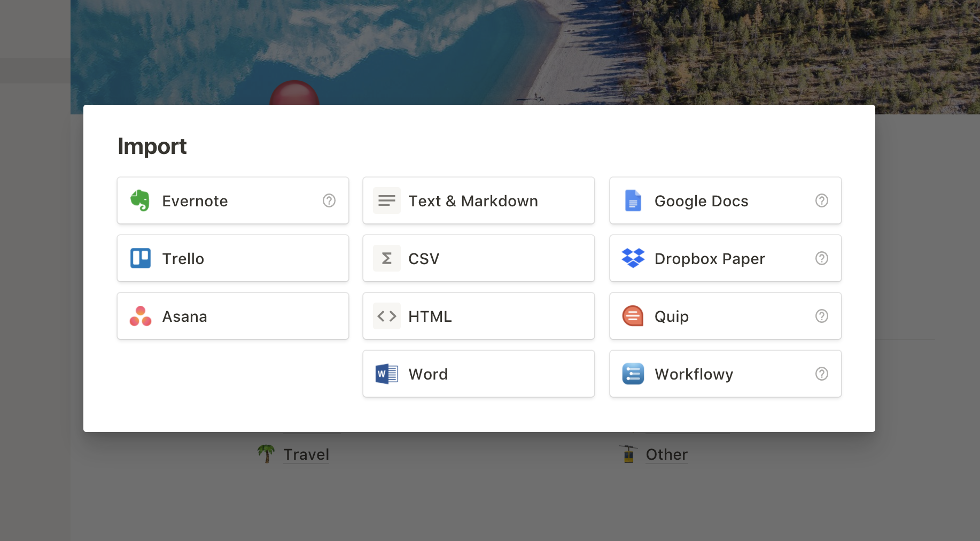Image resolution: width=980 pixels, height=541 pixels.
Task: Choose CSV file import
Action: 479,258
